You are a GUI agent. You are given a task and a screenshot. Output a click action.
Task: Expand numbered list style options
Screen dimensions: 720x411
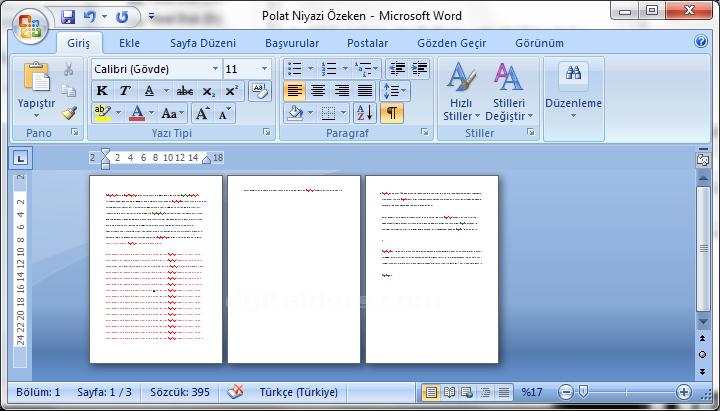[x=345, y=69]
